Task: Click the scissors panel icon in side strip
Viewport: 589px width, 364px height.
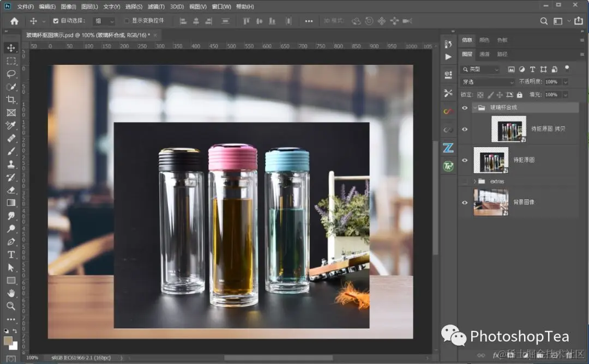Action: click(448, 93)
